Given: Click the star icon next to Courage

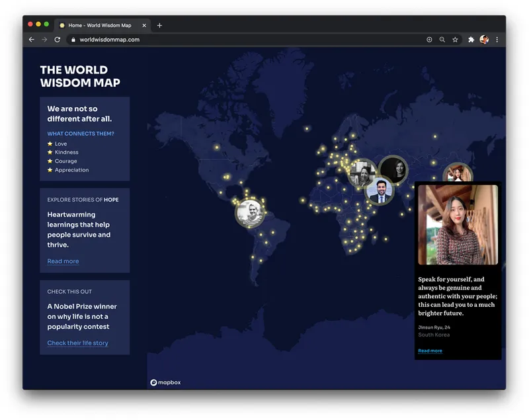Looking at the screenshot, I should [51, 161].
